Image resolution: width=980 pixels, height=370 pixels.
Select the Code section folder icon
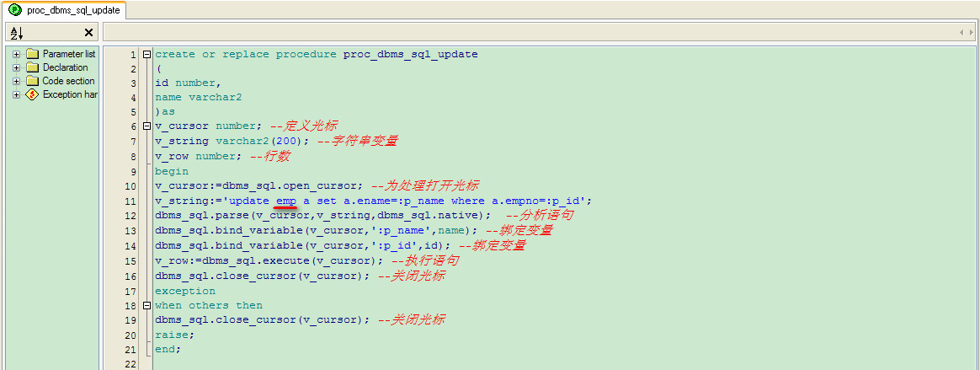(32, 82)
